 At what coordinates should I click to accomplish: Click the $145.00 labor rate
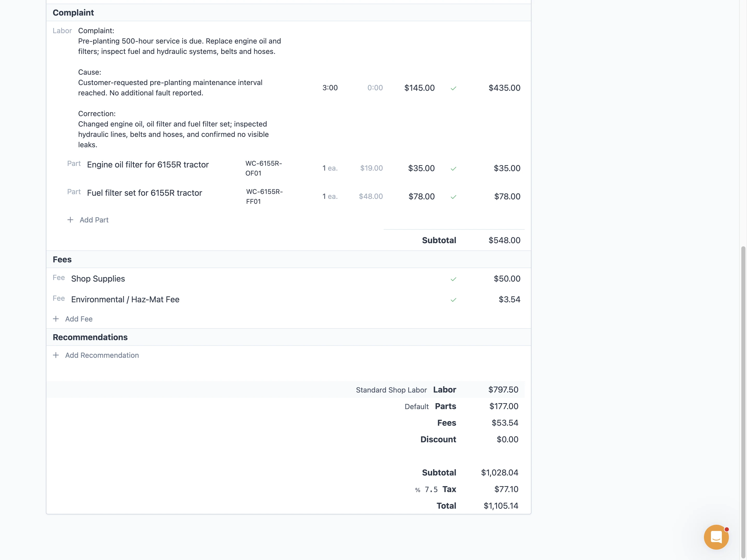419,88
